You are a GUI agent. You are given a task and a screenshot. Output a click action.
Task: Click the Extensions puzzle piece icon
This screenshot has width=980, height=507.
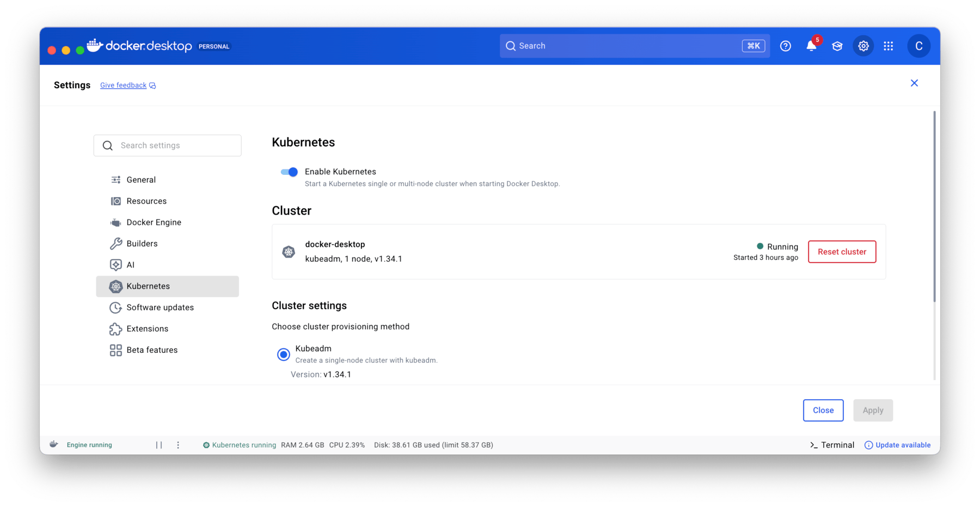tap(116, 328)
